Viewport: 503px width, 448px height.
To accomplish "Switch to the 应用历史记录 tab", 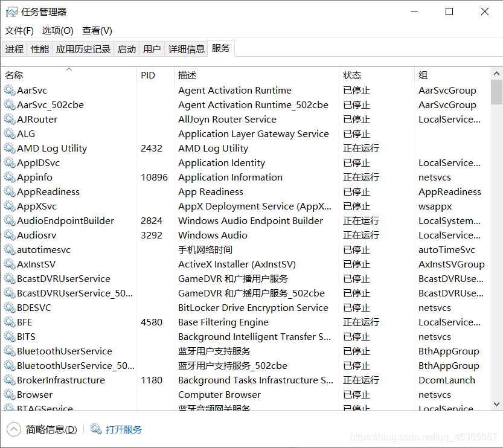I will pyautogui.click(x=83, y=49).
